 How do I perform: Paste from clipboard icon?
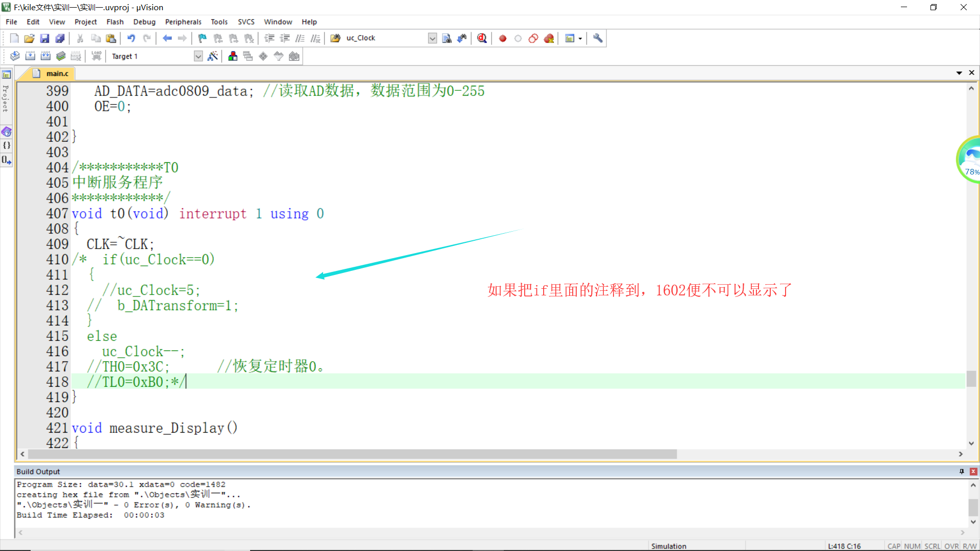[111, 38]
